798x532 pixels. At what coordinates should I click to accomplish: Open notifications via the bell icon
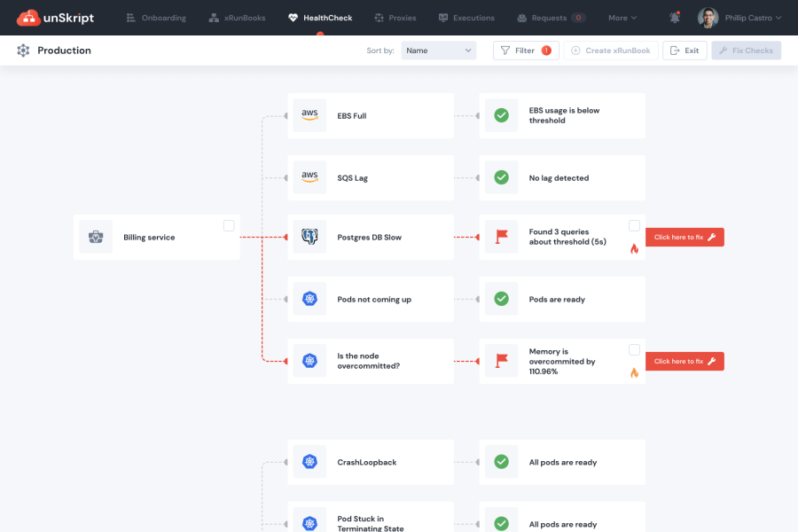(674, 17)
